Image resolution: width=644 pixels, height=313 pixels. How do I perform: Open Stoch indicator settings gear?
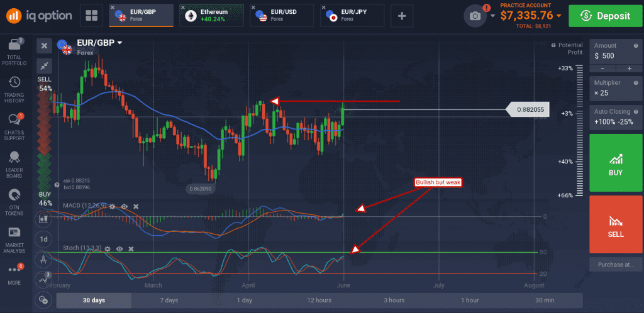tap(108, 249)
